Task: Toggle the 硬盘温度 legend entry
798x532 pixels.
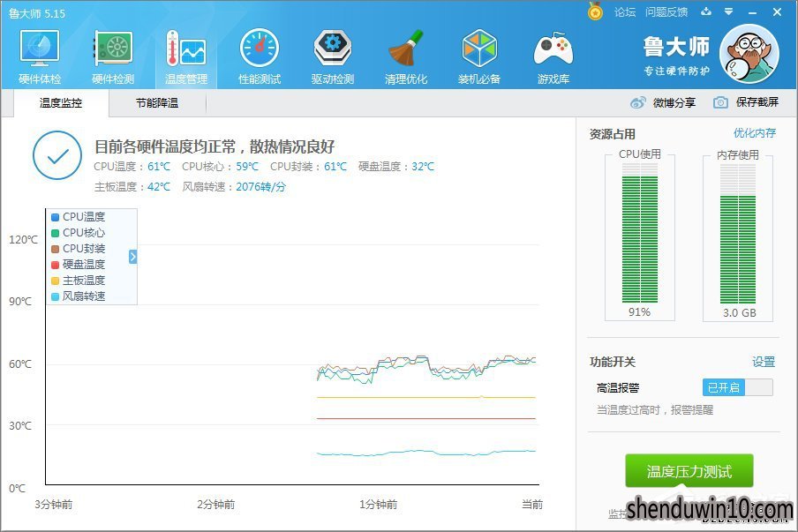Action: 79,265
